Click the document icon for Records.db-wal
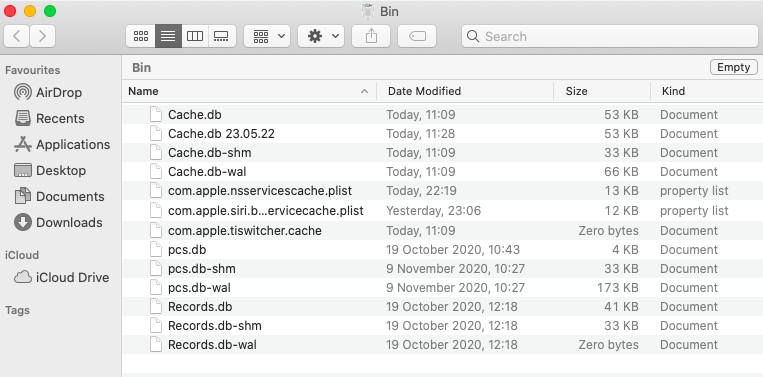The width and height of the screenshot is (763, 377). click(x=156, y=344)
